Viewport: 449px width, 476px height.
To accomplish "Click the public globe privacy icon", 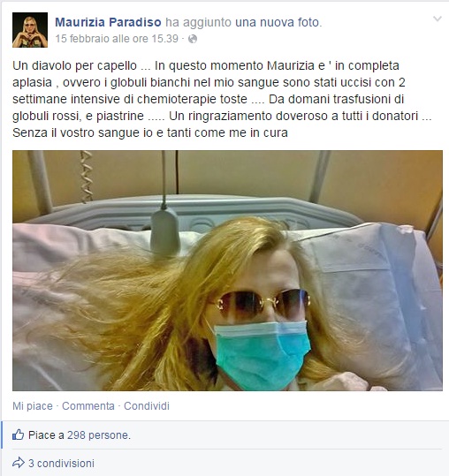I will [x=193, y=39].
